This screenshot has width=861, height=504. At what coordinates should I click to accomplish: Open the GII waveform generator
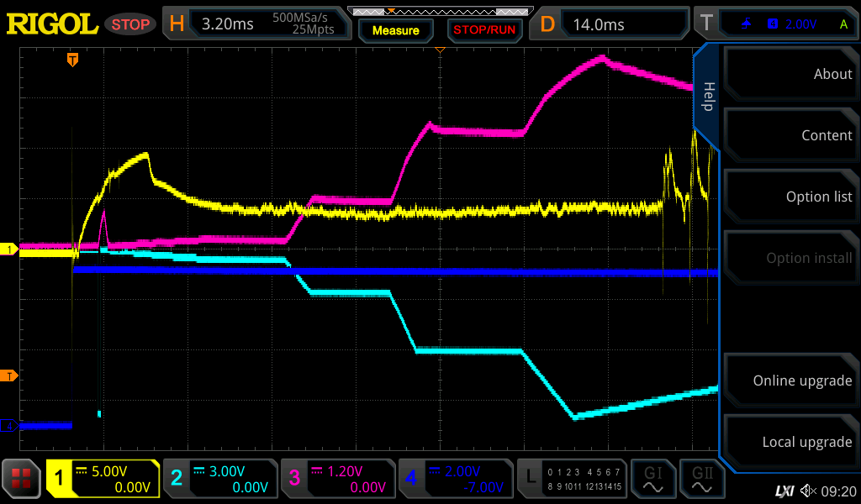[702, 479]
